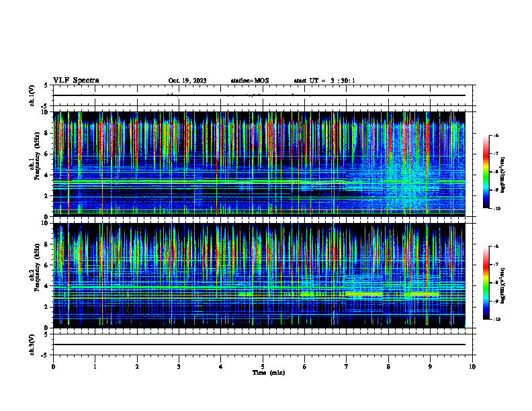Viewport: 532px width, 411px height.
Task: Click the ch.2 color scale log(PSD) label
Action: tap(503, 285)
